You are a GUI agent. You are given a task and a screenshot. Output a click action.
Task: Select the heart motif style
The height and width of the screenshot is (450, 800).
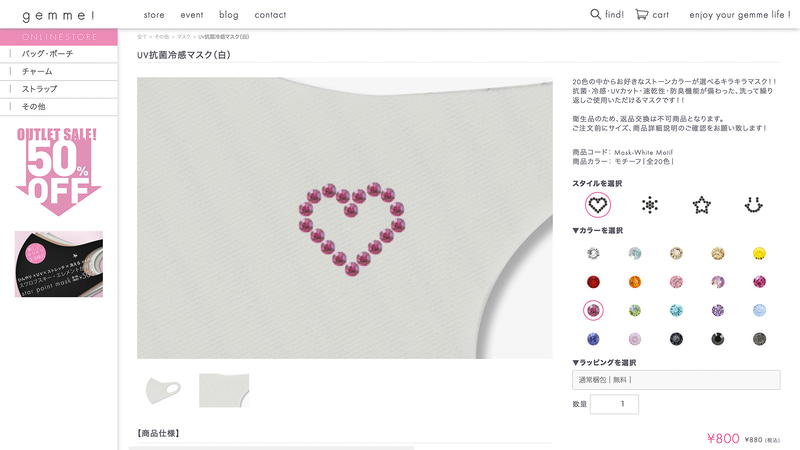pyautogui.click(x=598, y=205)
